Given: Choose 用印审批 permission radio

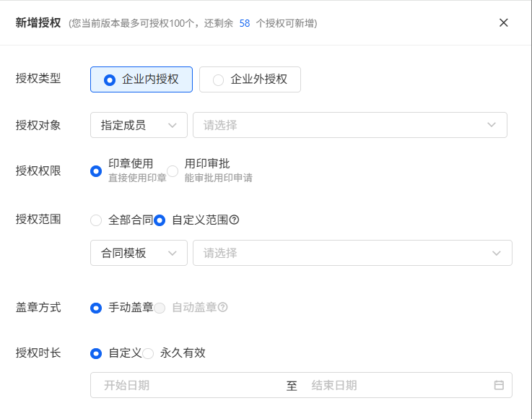Looking at the screenshot, I should 173,171.
